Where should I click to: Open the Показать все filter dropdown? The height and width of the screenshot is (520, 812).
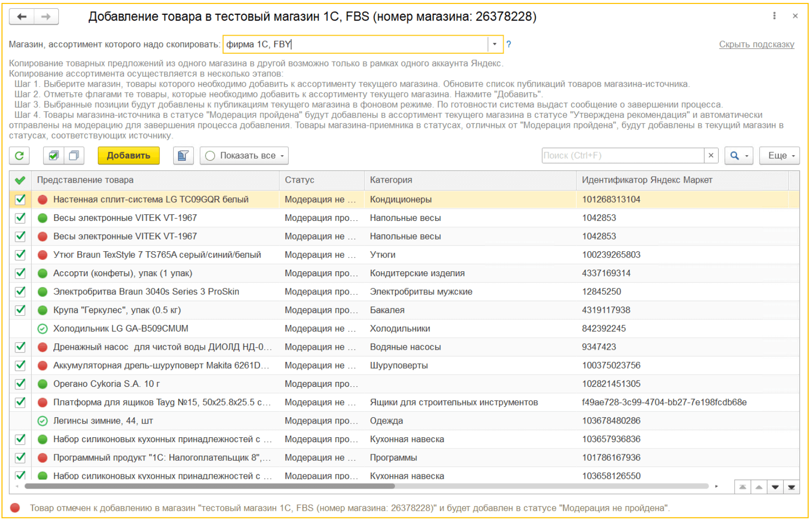coord(244,156)
